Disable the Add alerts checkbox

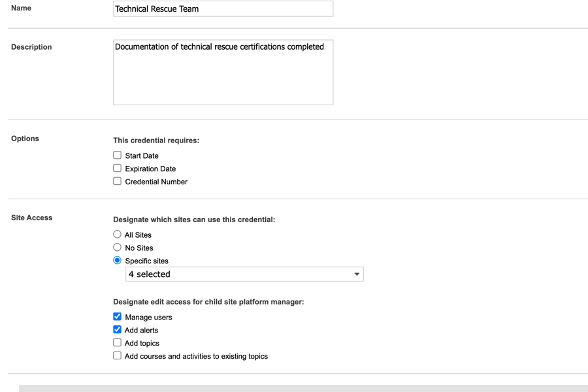click(x=118, y=330)
